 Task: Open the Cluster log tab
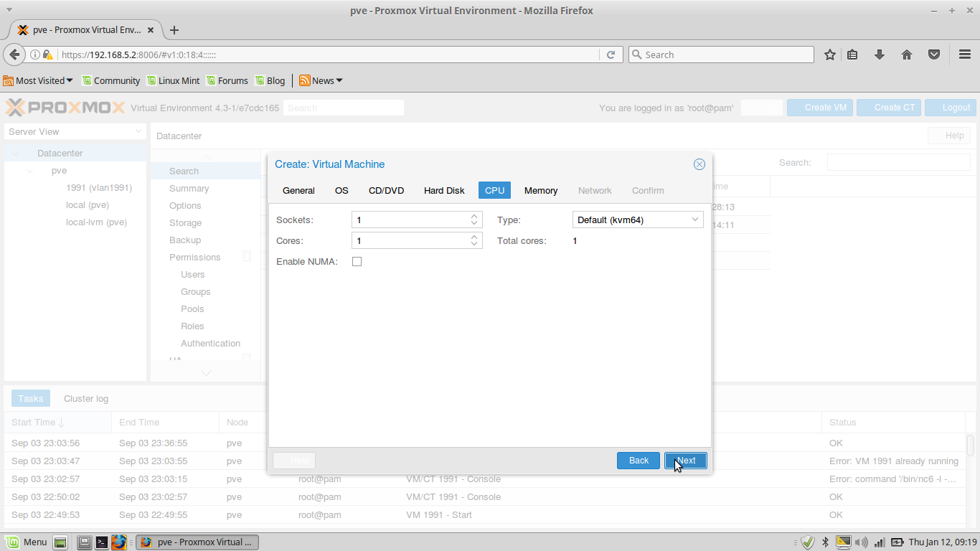86,398
